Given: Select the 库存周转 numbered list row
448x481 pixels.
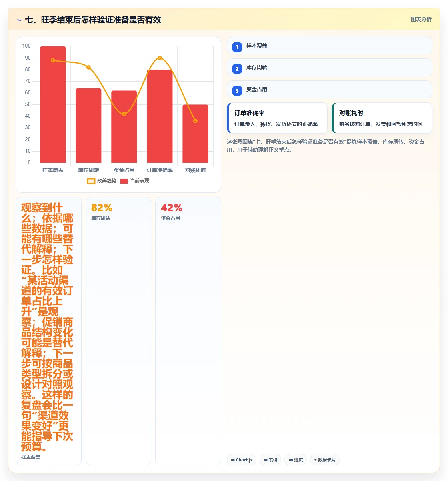Looking at the screenshot, I should [x=330, y=67].
